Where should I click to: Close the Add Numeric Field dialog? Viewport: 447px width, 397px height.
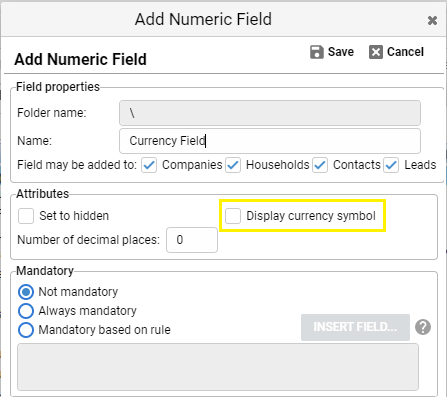tap(432, 21)
